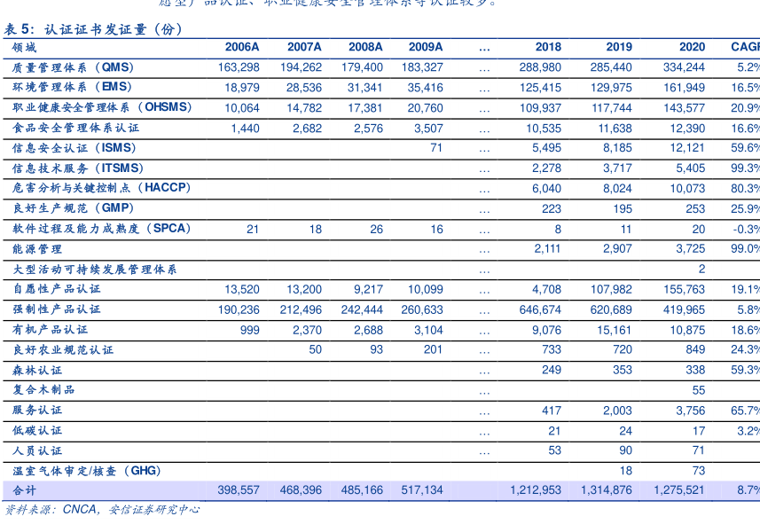Click the 2018 column header
This screenshot has width=760, height=532.
(x=548, y=47)
